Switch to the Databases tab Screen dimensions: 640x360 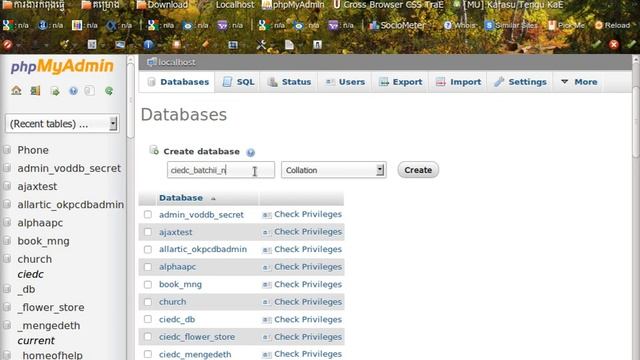(177, 82)
